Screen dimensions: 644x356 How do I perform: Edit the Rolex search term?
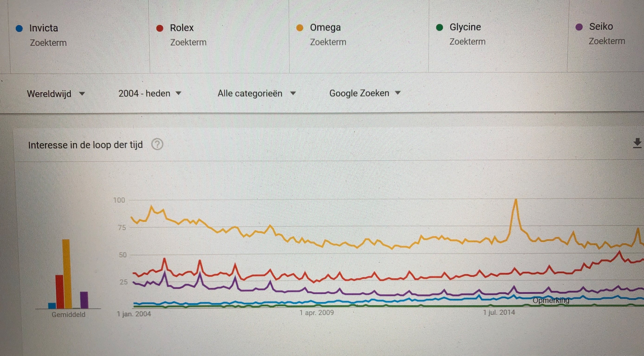pos(182,28)
